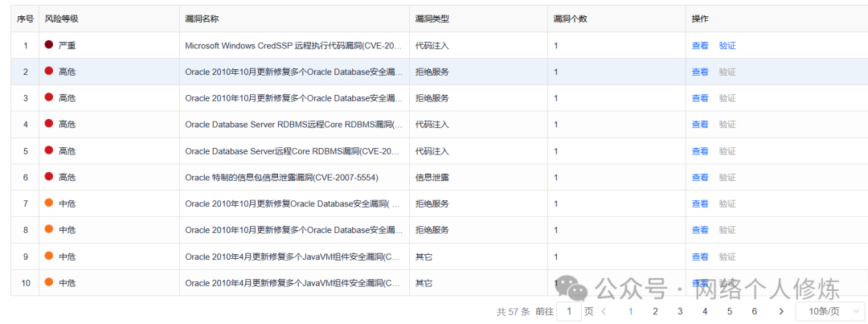Open the 10条/页 page size dropdown
The image size is (868, 324).
829,311
